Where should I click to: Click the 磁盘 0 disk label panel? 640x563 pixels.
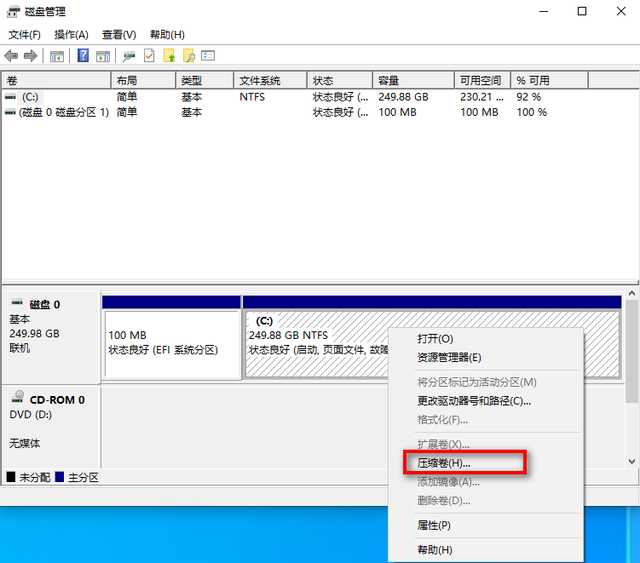(51, 336)
